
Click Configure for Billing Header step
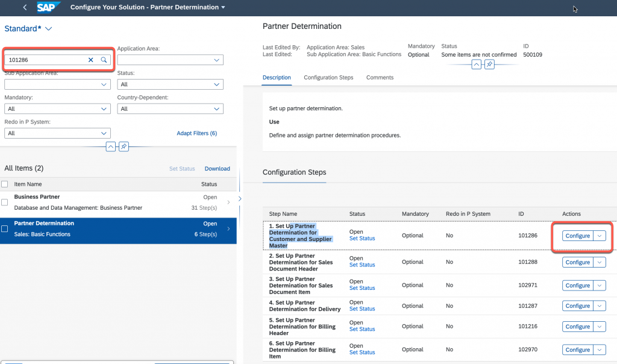578,326
